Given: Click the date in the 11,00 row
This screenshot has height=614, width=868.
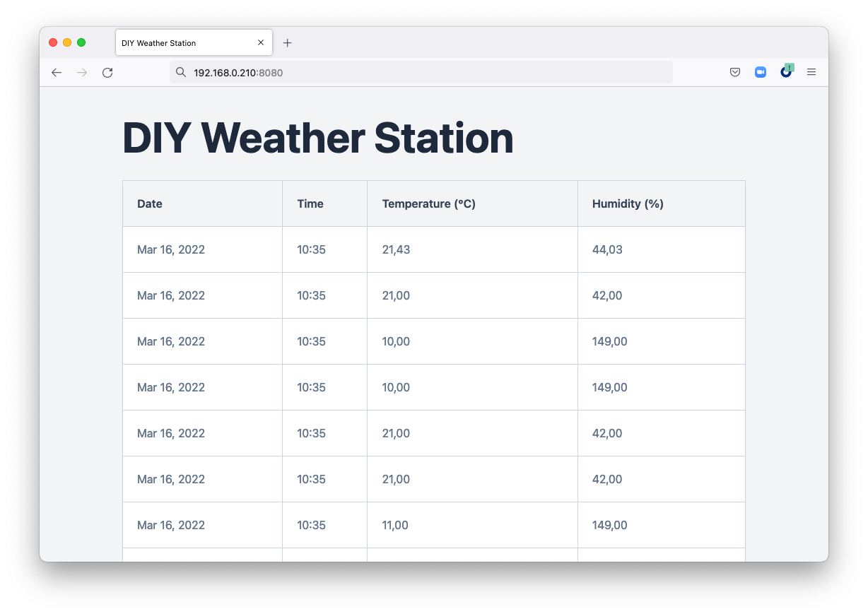Looking at the screenshot, I should tap(171, 525).
